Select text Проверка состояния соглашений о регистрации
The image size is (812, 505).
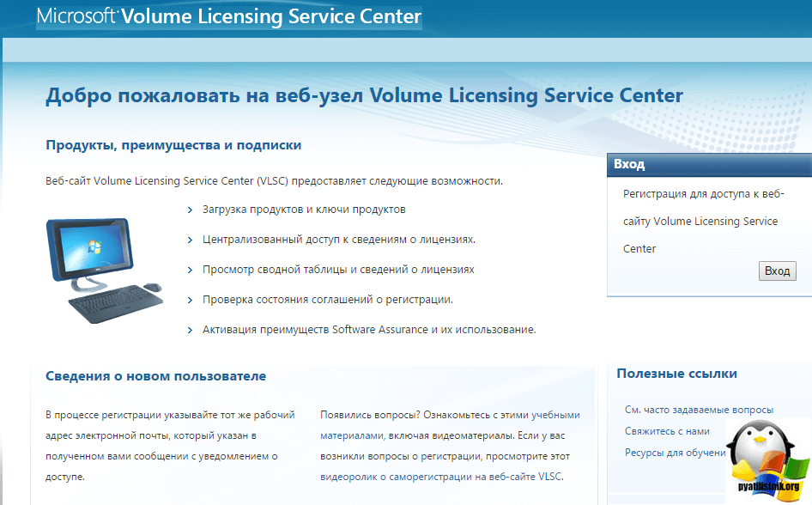click(328, 300)
